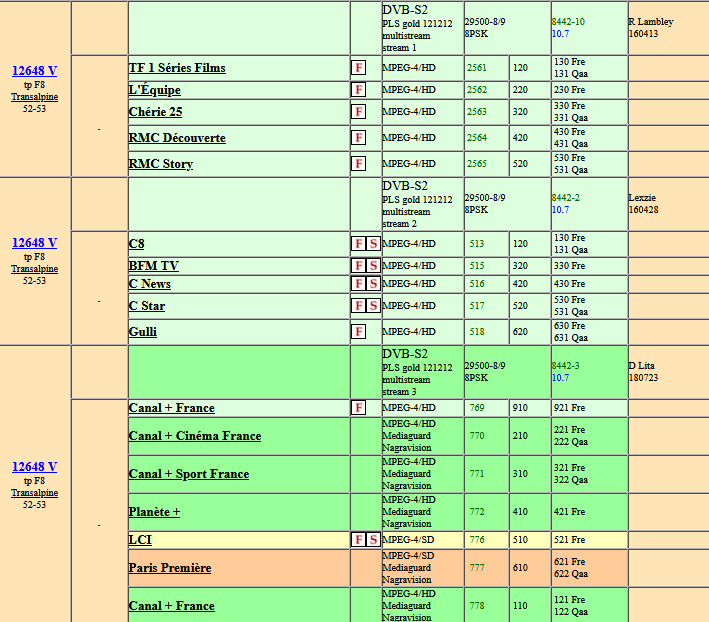This screenshot has width=709, height=622.
Task: Click the S icon beside BFM TV
Action: (x=373, y=265)
